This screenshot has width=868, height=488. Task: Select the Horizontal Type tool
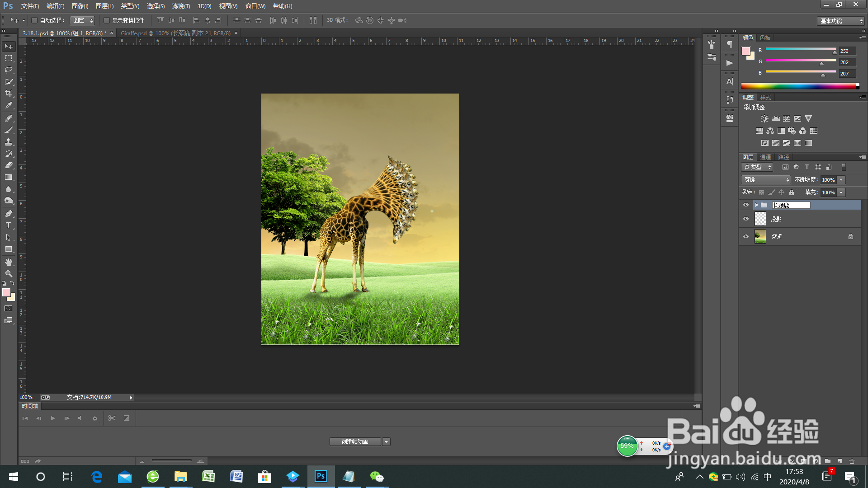(x=9, y=225)
